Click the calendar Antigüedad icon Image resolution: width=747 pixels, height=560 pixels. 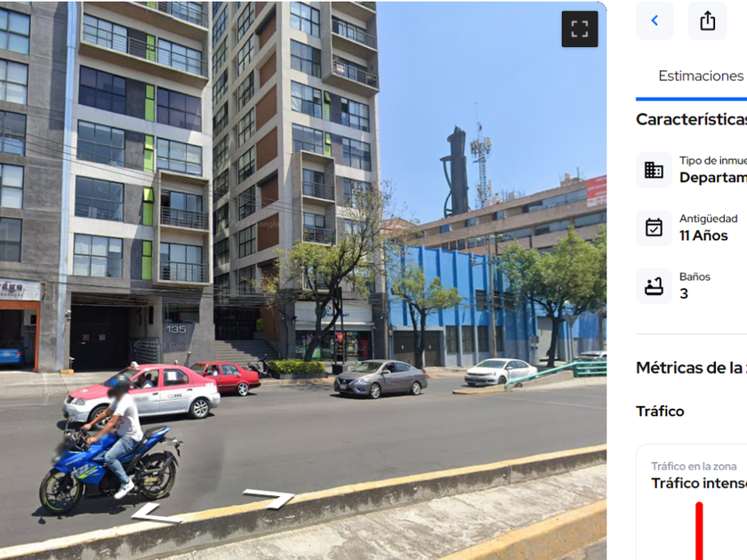pyautogui.click(x=654, y=228)
